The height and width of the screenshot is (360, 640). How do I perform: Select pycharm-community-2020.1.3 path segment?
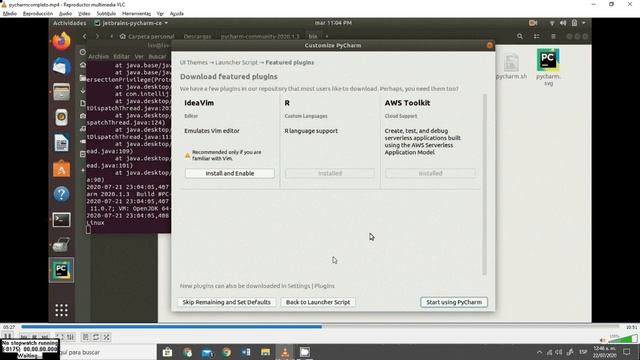click(x=260, y=36)
